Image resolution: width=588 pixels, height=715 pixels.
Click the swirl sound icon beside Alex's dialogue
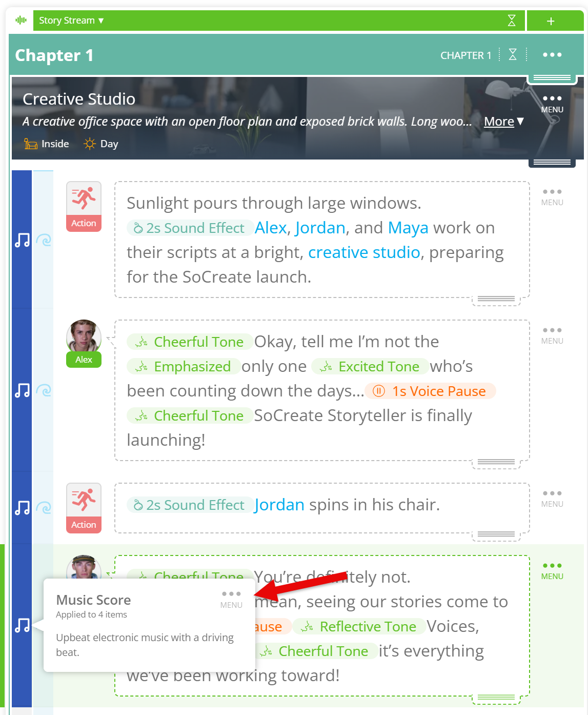(x=44, y=391)
